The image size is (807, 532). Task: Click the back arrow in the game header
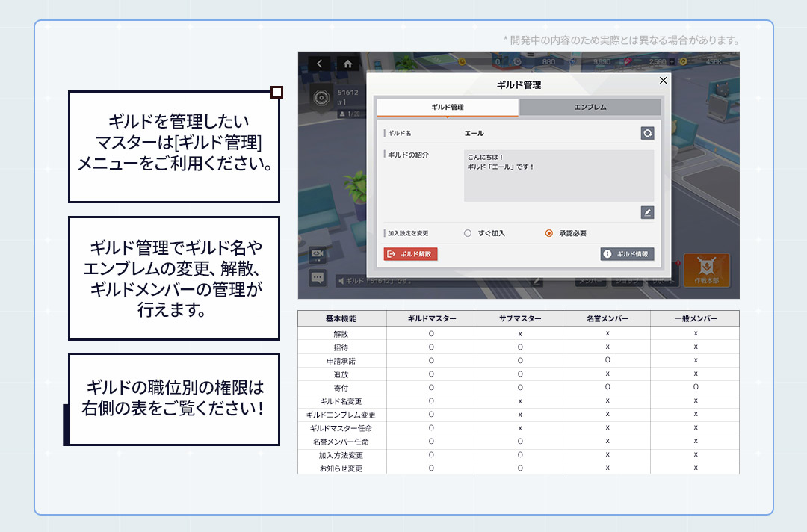point(320,64)
